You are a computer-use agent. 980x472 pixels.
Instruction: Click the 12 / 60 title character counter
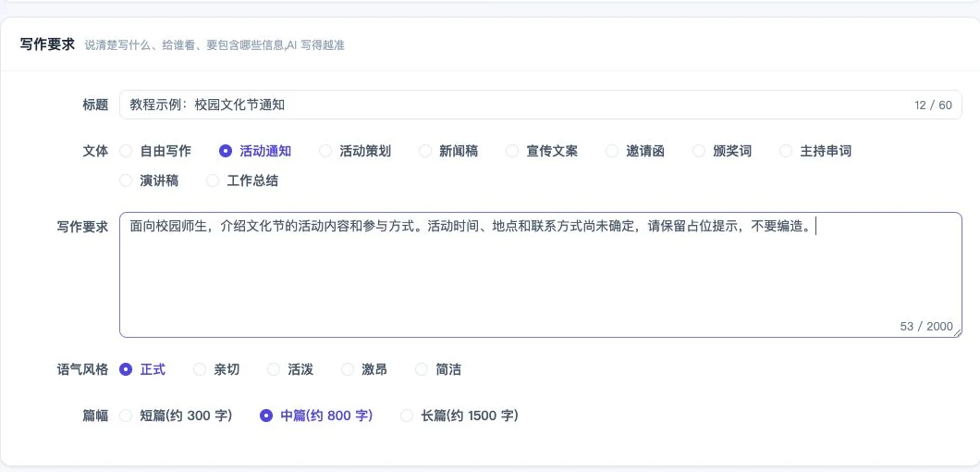(933, 106)
